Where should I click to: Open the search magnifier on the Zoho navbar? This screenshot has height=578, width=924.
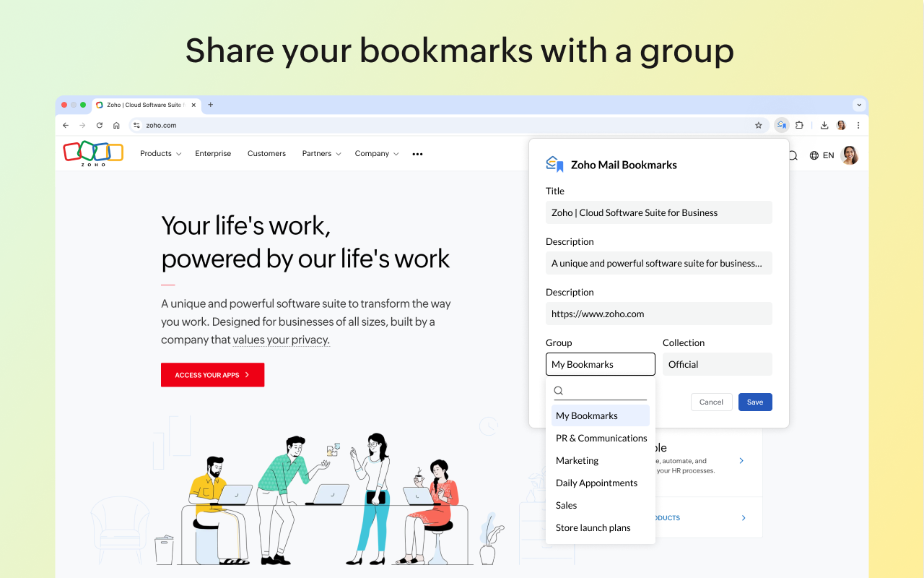793,155
